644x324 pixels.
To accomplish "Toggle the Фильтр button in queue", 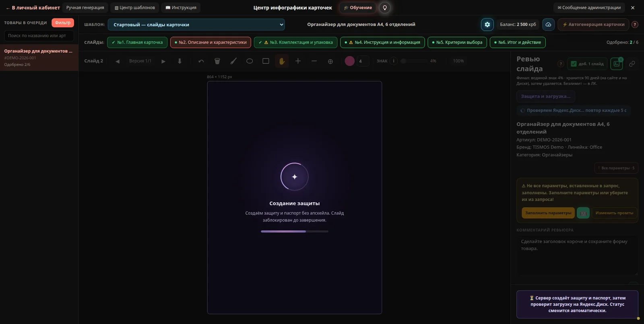I will 63,23.
